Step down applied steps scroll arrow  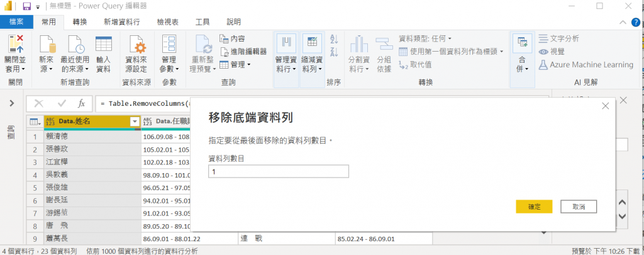point(622,217)
